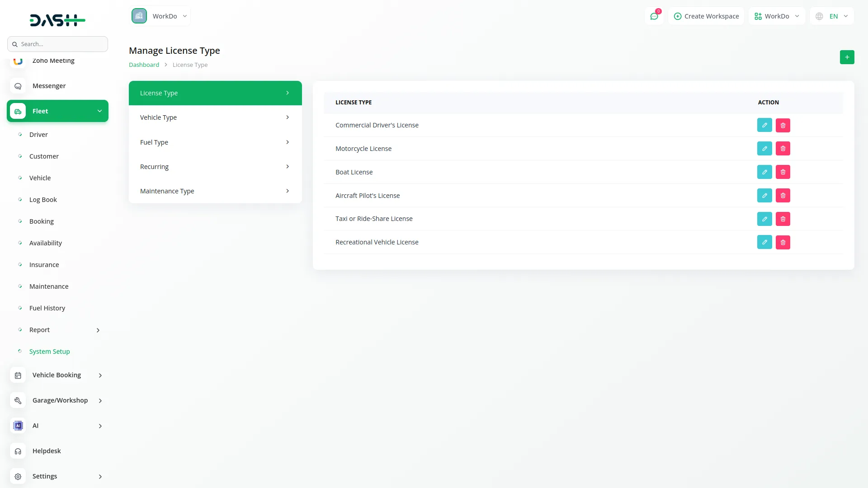Delete the Aircraft Pilot's License row
The height and width of the screenshot is (488, 868).
(783, 196)
